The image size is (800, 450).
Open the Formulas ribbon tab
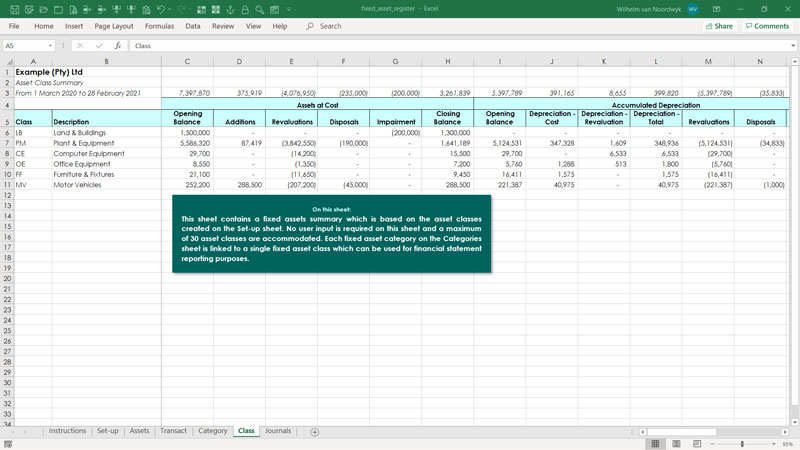pyautogui.click(x=159, y=26)
